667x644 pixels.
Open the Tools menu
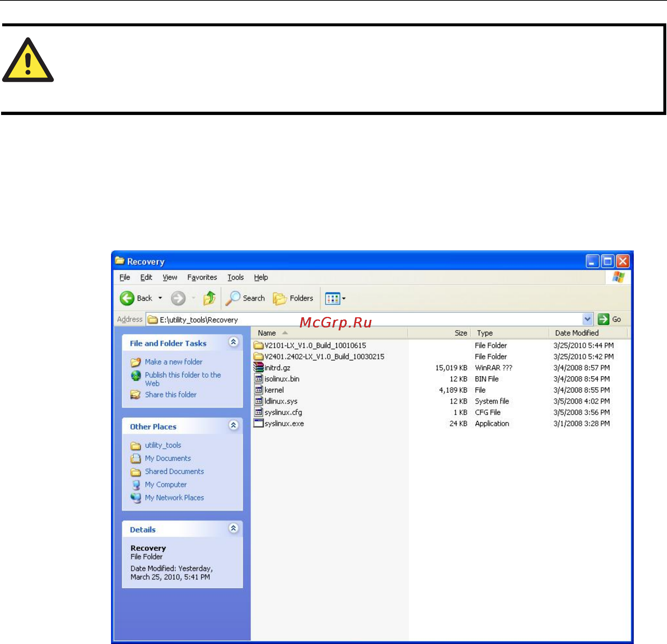[x=236, y=277]
